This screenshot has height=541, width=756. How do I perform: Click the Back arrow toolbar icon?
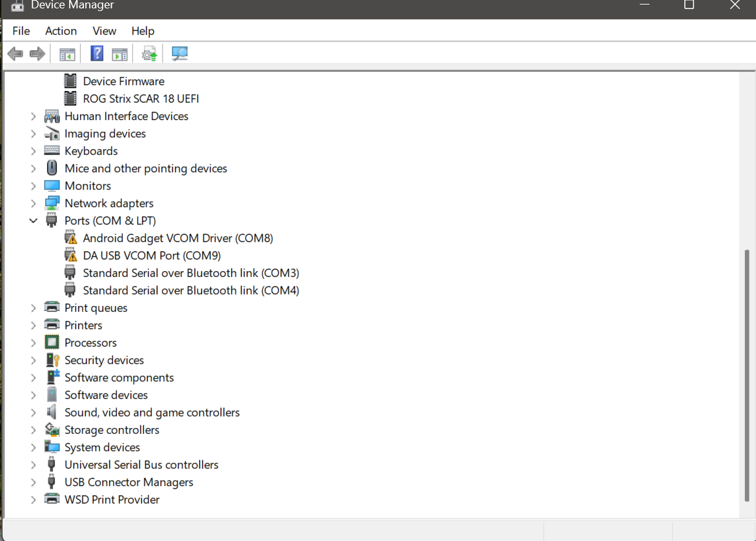pos(15,54)
